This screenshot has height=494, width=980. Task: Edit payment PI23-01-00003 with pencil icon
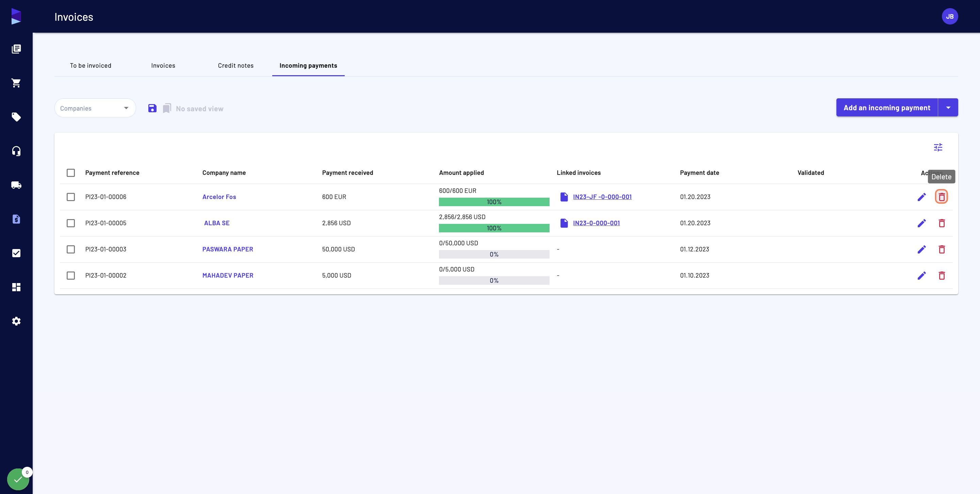click(x=921, y=249)
